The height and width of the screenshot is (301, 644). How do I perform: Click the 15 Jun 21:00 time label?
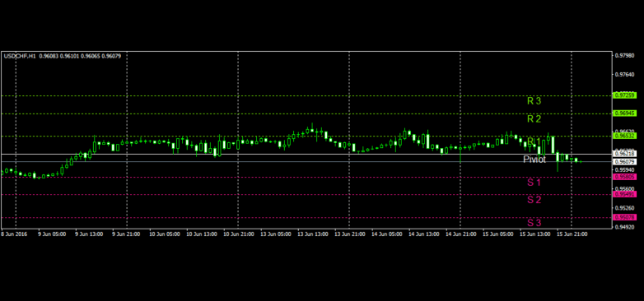pos(572,234)
